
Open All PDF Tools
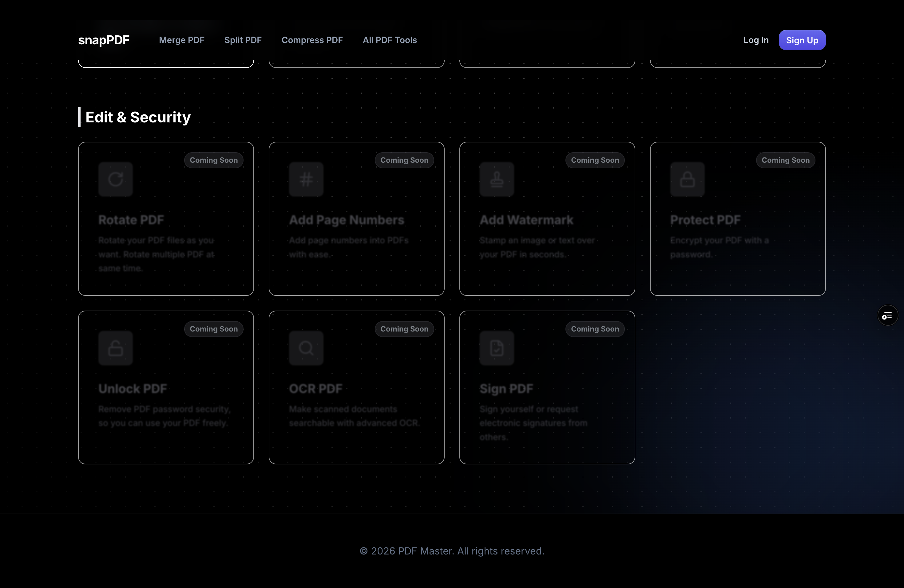click(390, 40)
